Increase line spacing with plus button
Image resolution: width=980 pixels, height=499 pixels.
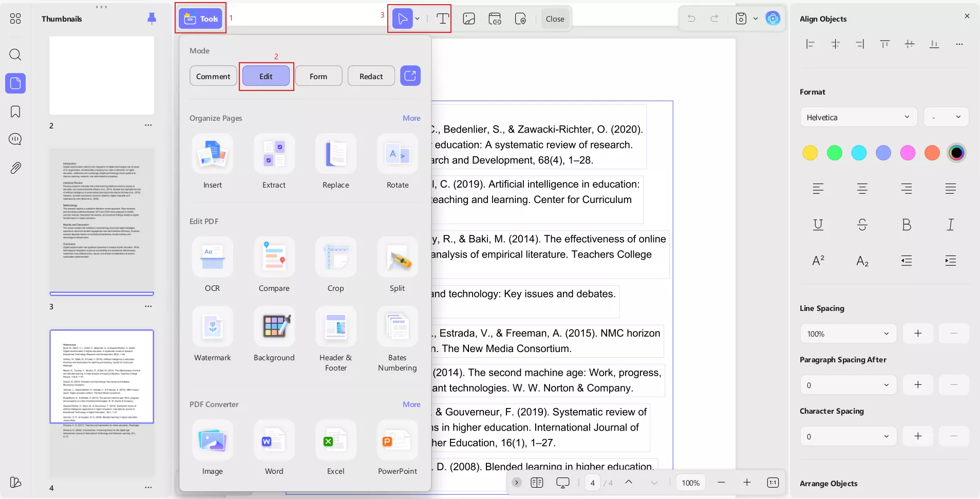pyautogui.click(x=918, y=334)
